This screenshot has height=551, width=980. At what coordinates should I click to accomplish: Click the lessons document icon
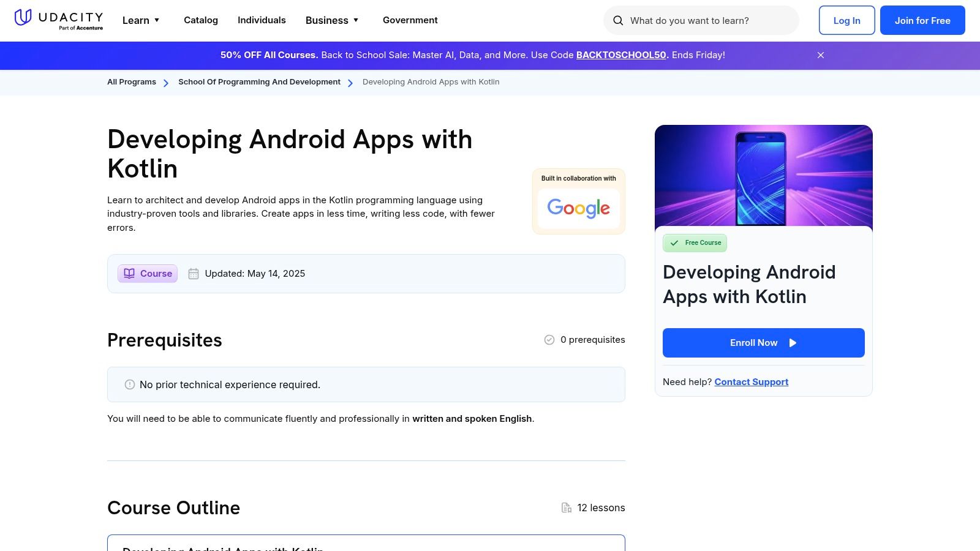[567, 508]
